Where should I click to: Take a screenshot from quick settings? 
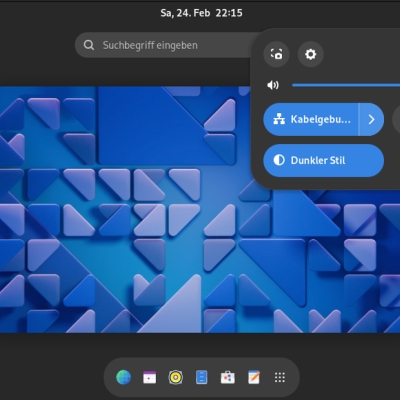(276, 54)
